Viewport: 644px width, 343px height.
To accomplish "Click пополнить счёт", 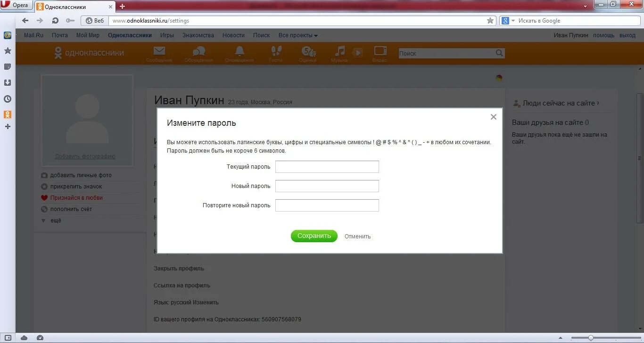I will click(71, 209).
